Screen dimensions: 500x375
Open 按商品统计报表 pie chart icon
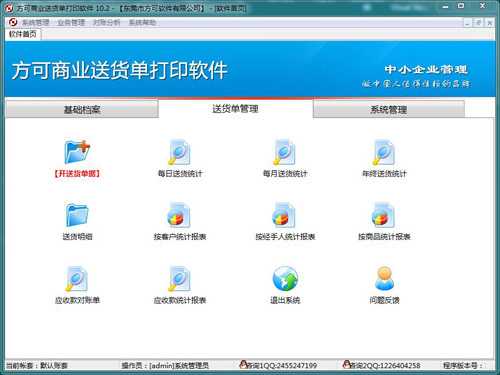coord(384,215)
